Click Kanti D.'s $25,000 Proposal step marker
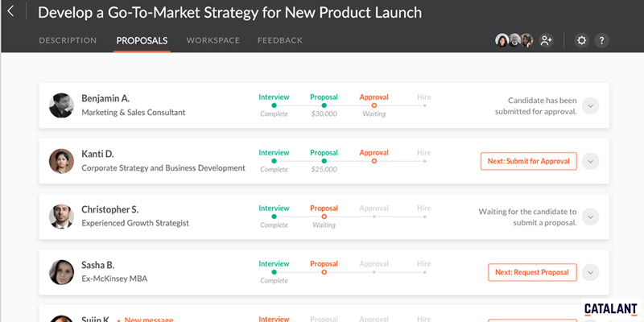644x322 pixels. coord(324,161)
